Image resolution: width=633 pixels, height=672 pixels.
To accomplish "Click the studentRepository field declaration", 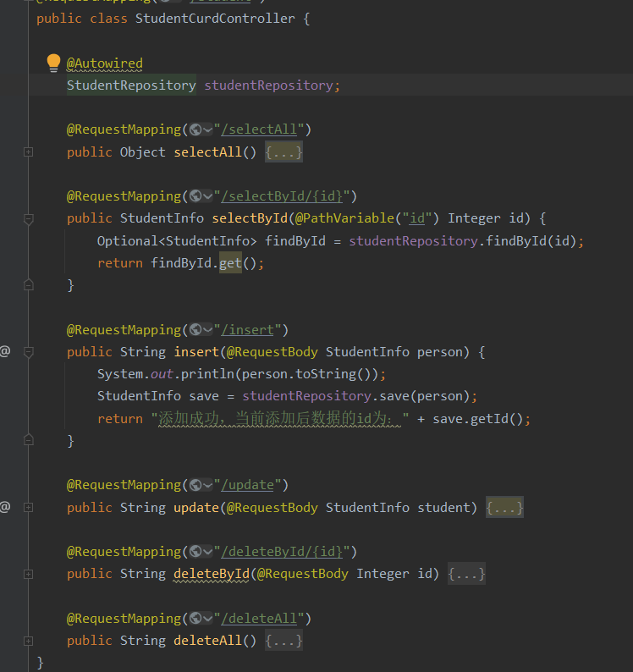I will click(268, 85).
